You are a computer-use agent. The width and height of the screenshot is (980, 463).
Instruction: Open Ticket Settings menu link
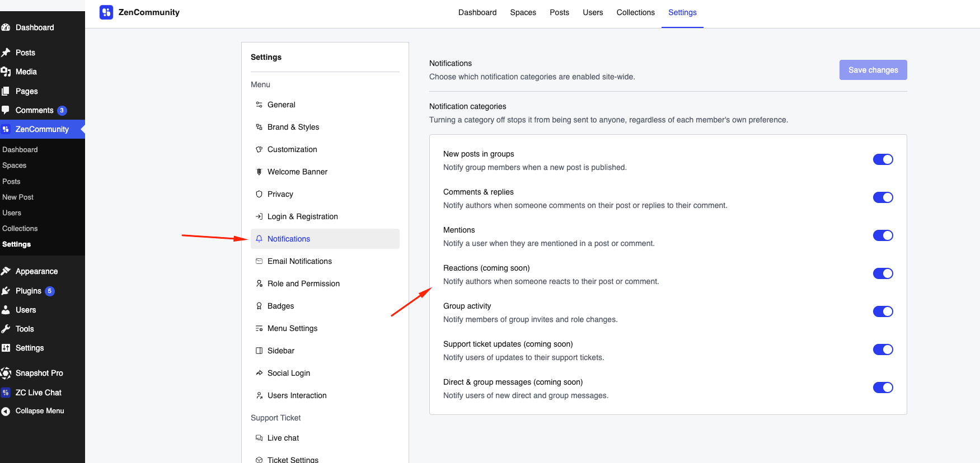tap(293, 460)
